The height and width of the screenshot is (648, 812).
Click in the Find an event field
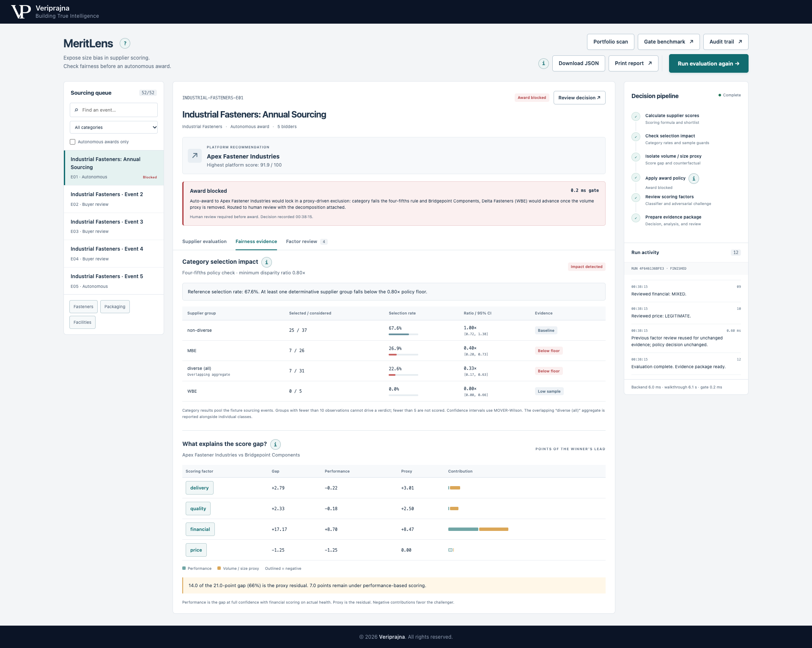tap(114, 110)
